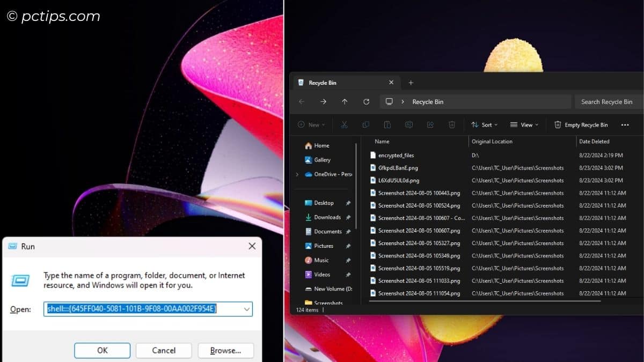Viewport: 644px width, 362px height.
Task: Click the Refresh icon in File Explorer
Action: (x=366, y=102)
